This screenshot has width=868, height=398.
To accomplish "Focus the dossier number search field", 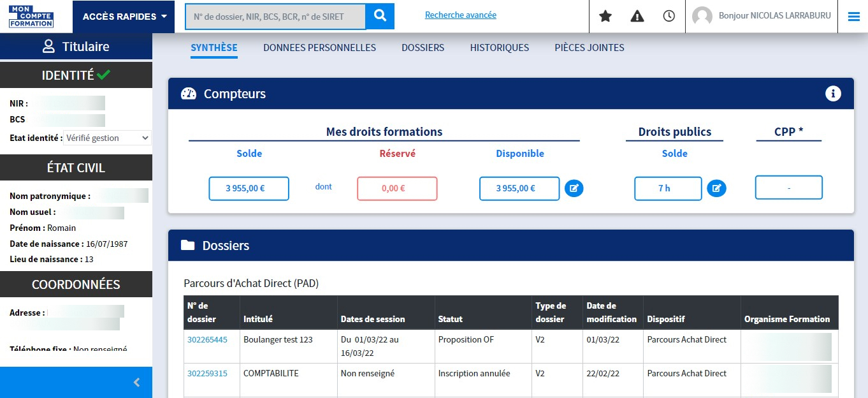I will pos(275,17).
